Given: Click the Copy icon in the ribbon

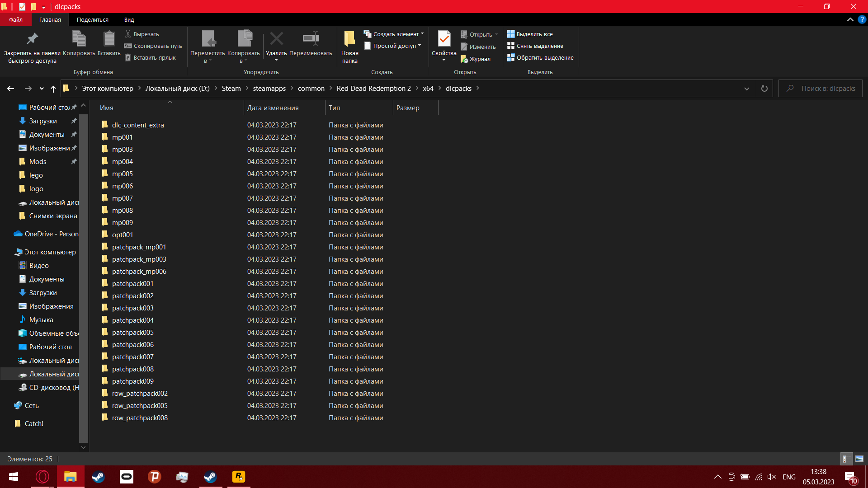Looking at the screenshot, I should click(x=79, y=39).
